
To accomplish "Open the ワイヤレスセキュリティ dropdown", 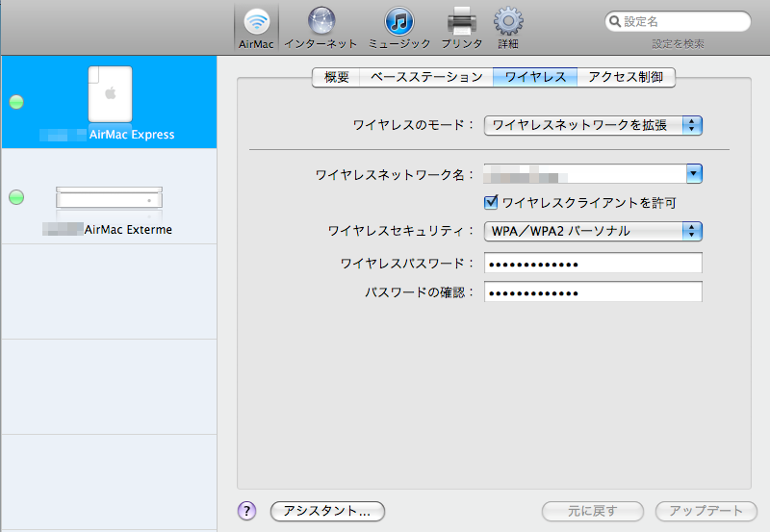I will [593, 231].
